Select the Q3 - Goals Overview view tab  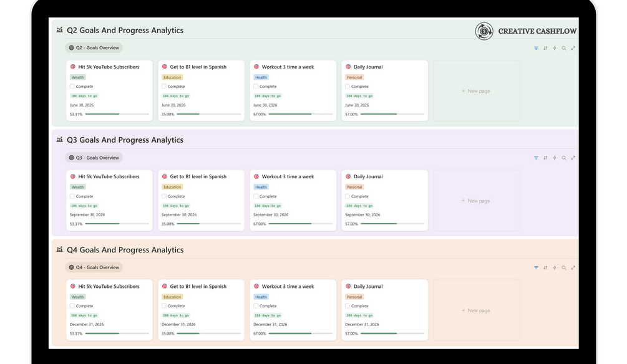tap(94, 158)
